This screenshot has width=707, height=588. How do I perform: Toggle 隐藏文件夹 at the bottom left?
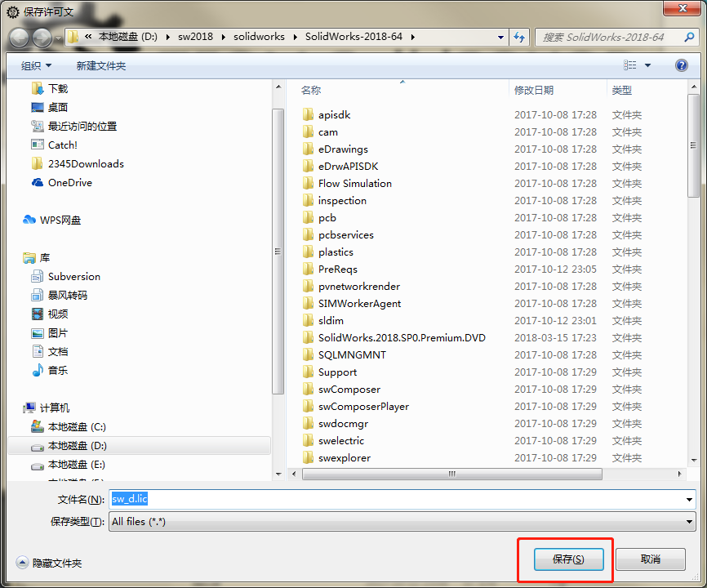coord(49,563)
